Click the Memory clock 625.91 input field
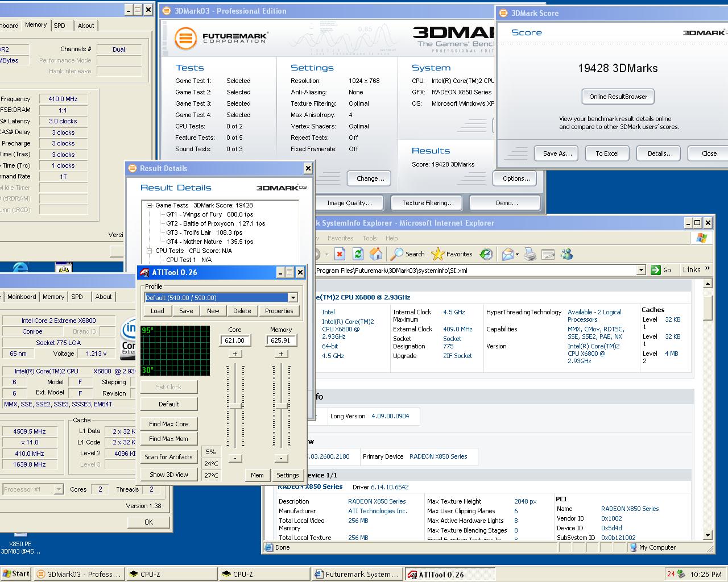 pos(281,340)
